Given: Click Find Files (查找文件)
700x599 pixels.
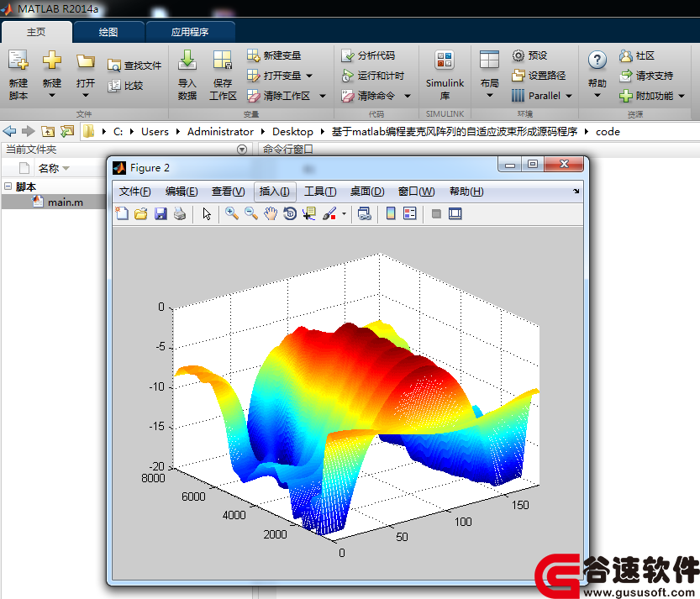Looking at the screenshot, I should [x=134, y=66].
